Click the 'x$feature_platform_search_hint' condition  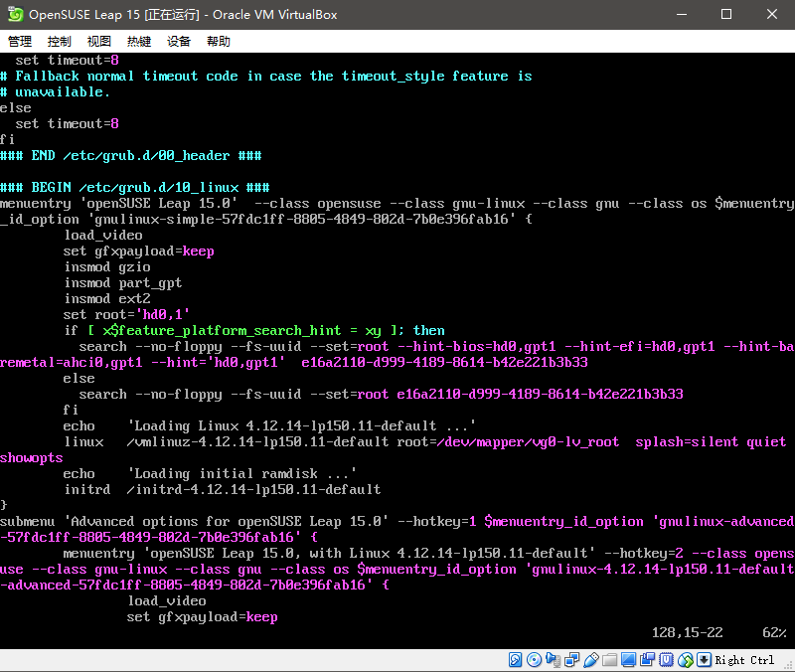pos(222,331)
